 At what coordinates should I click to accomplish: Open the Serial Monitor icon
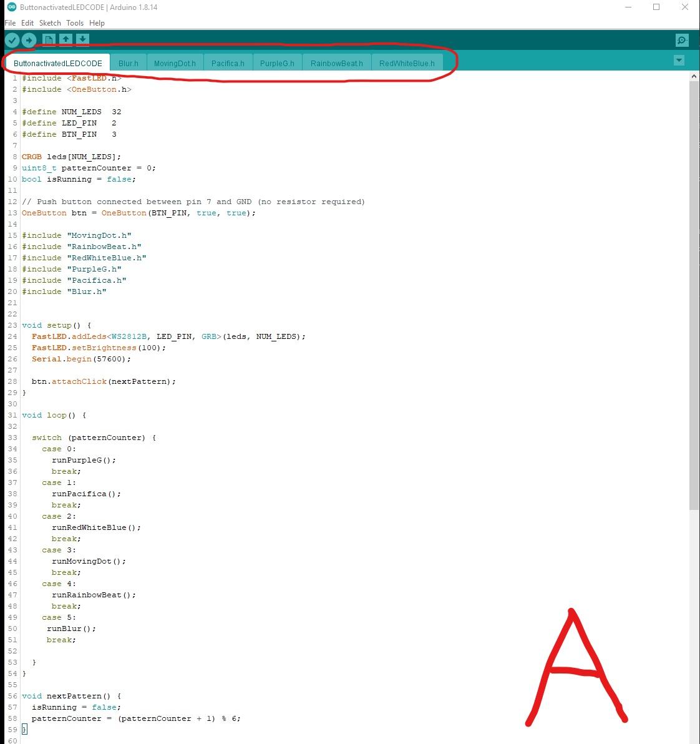point(681,40)
